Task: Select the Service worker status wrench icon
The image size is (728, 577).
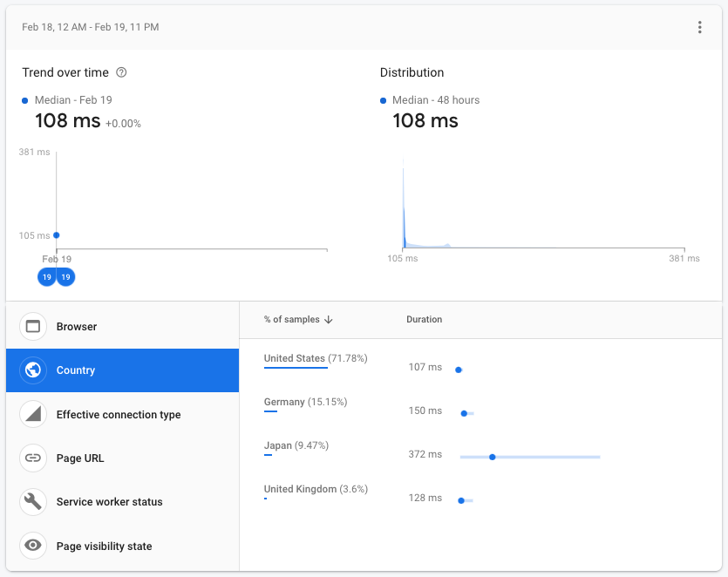Action: pyautogui.click(x=32, y=502)
